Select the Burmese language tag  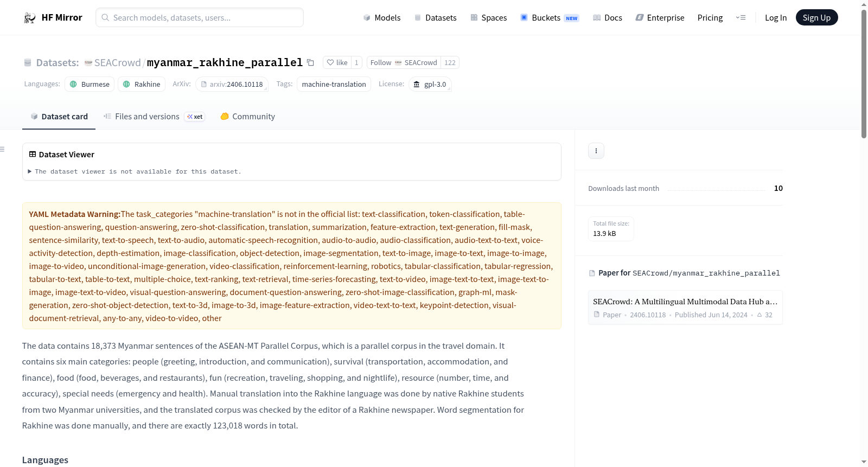(x=90, y=84)
